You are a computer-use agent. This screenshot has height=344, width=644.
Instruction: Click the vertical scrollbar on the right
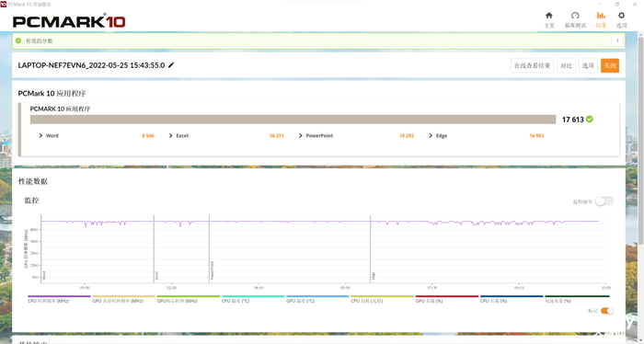640,140
